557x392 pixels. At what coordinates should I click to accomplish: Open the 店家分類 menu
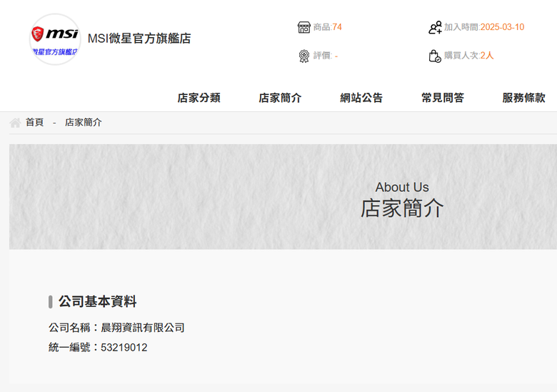(199, 98)
